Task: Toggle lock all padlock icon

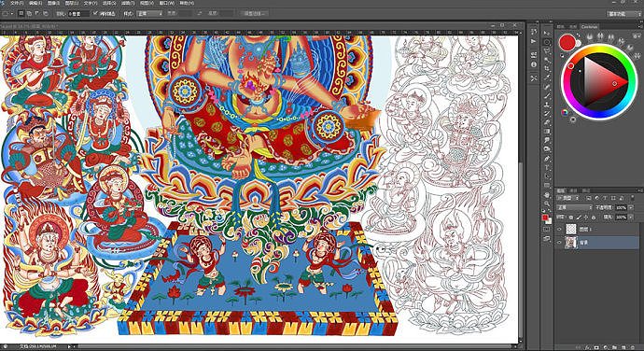Action: (x=594, y=217)
